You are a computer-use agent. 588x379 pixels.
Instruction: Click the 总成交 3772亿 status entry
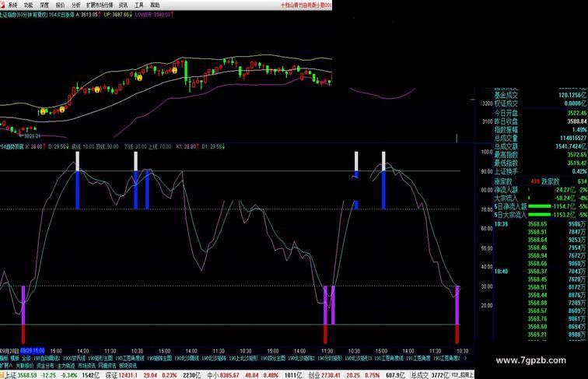pyautogui.click(x=430, y=375)
